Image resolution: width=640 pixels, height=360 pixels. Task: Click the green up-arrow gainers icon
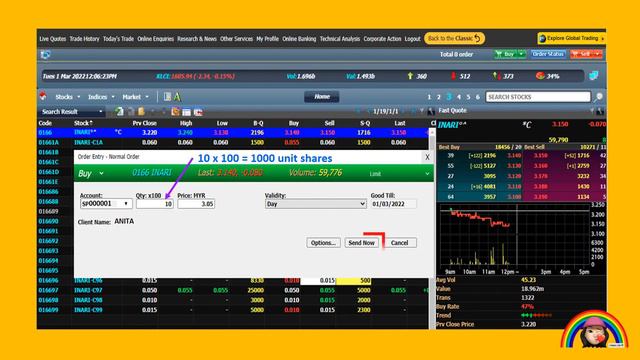tap(410, 76)
